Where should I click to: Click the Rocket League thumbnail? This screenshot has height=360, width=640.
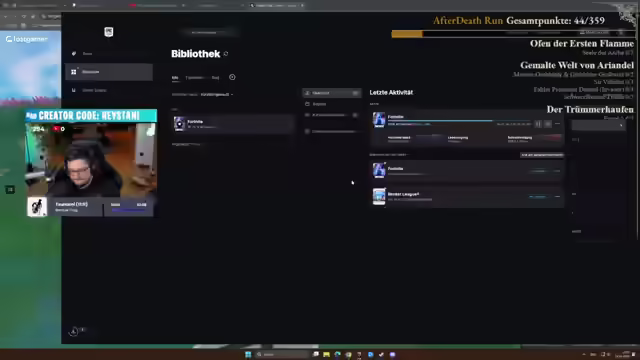click(x=379, y=196)
